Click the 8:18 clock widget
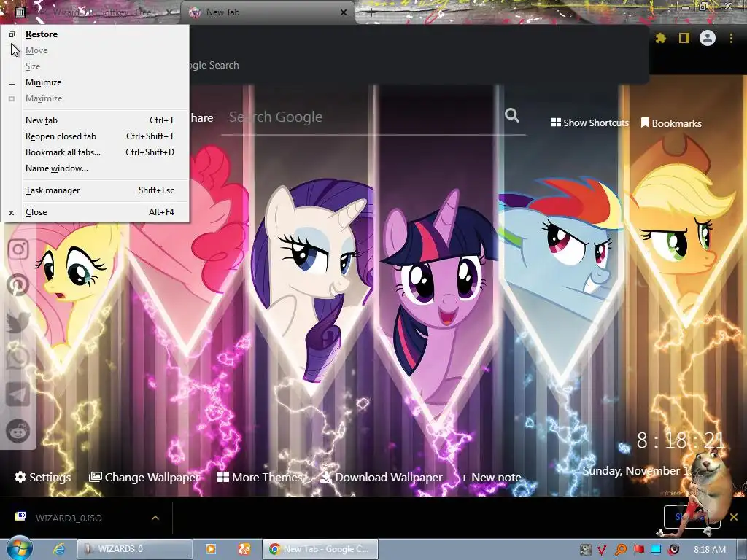 click(x=681, y=441)
